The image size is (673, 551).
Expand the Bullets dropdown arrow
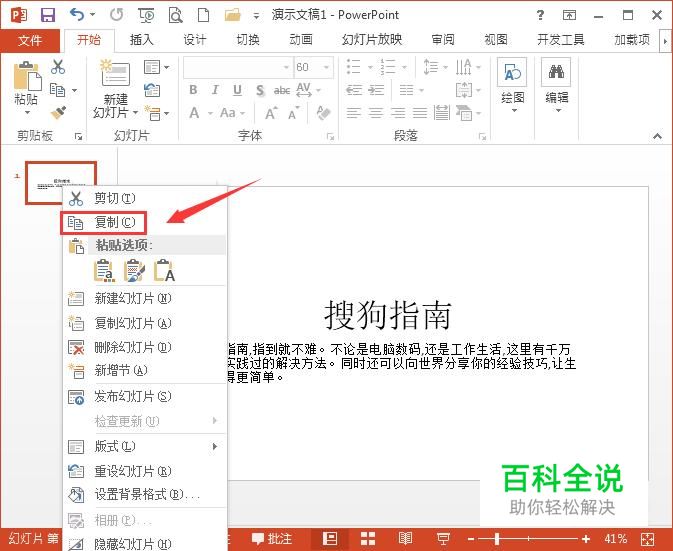pos(370,67)
